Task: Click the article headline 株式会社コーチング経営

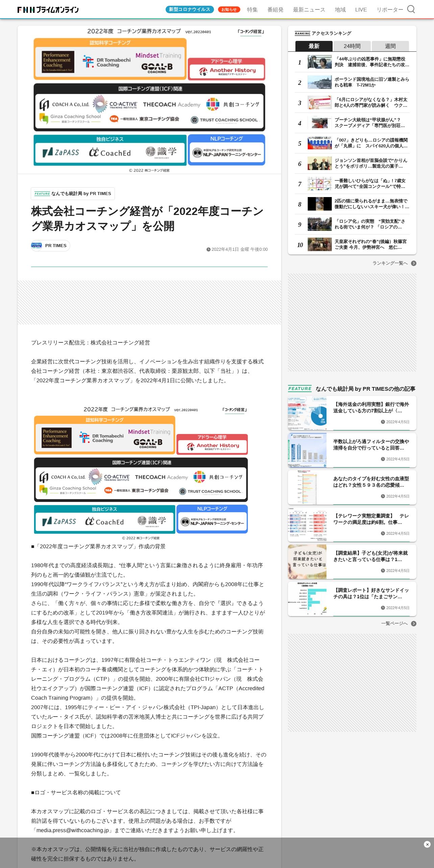Action: [147, 219]
